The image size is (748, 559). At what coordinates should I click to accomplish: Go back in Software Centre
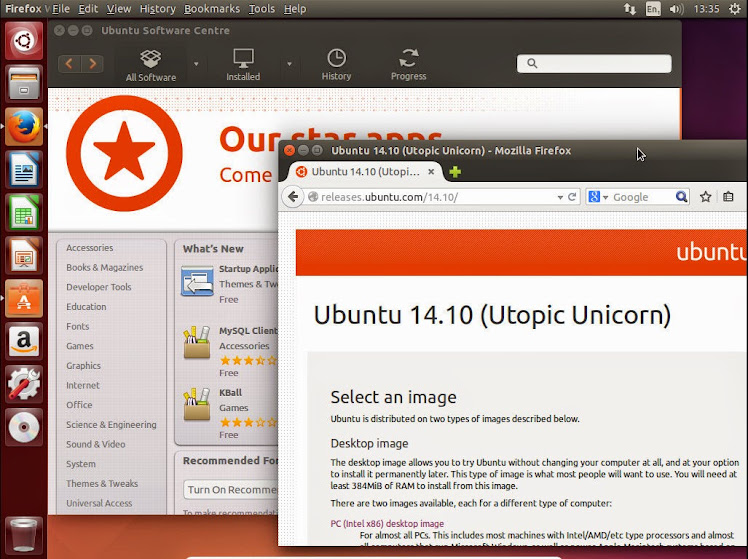coord(70,63)
